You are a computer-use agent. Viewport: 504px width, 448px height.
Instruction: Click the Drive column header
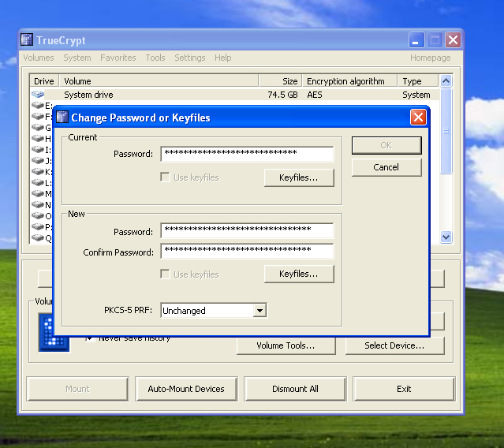pyautogui.click(x=44, y=81)
